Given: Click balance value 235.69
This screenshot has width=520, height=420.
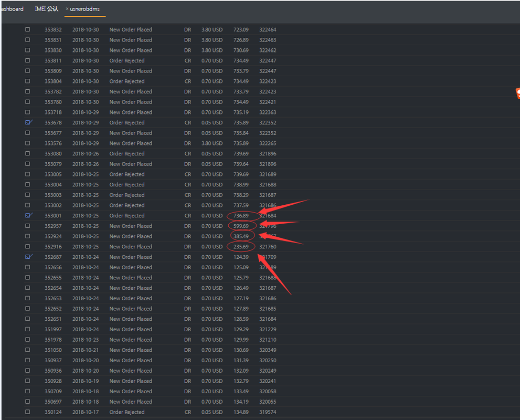Looking at the screenshot, I should click(x=241, y=247).
